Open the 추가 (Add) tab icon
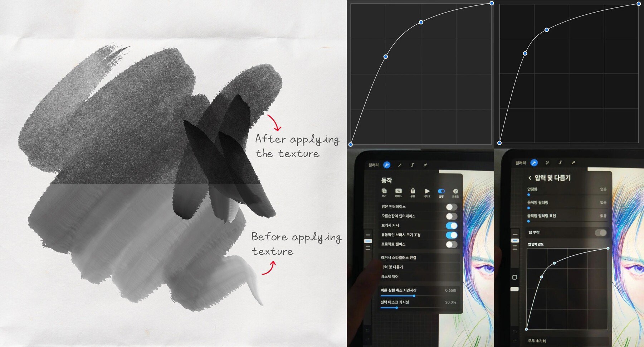 pos(384,191)
